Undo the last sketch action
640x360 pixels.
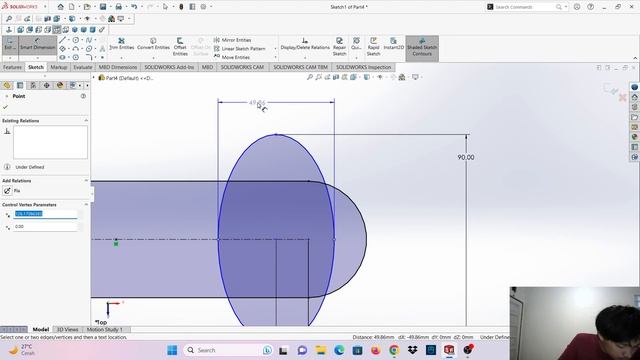[x=134, y=7]
